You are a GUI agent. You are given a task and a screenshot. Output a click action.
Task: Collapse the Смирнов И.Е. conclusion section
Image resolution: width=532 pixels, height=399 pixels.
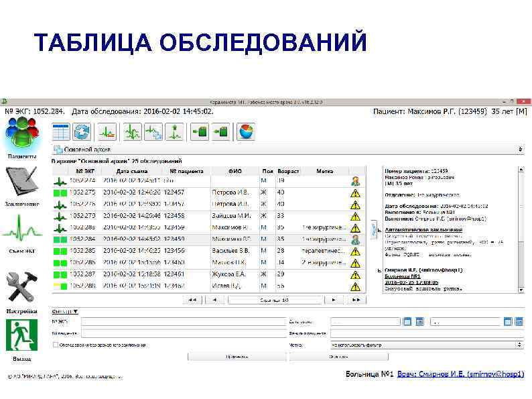[x=379, y=271]
